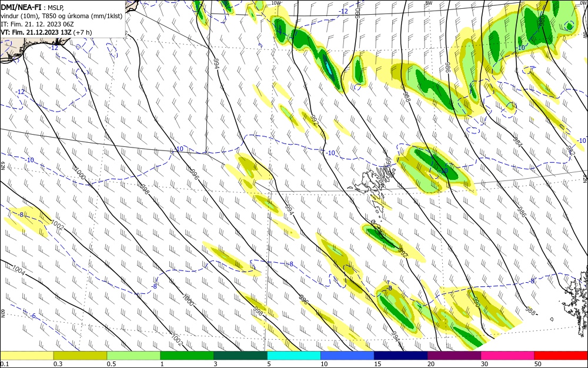Click the legend value '50'
Screen dimensions: 588x368
(x=538, y=364)
